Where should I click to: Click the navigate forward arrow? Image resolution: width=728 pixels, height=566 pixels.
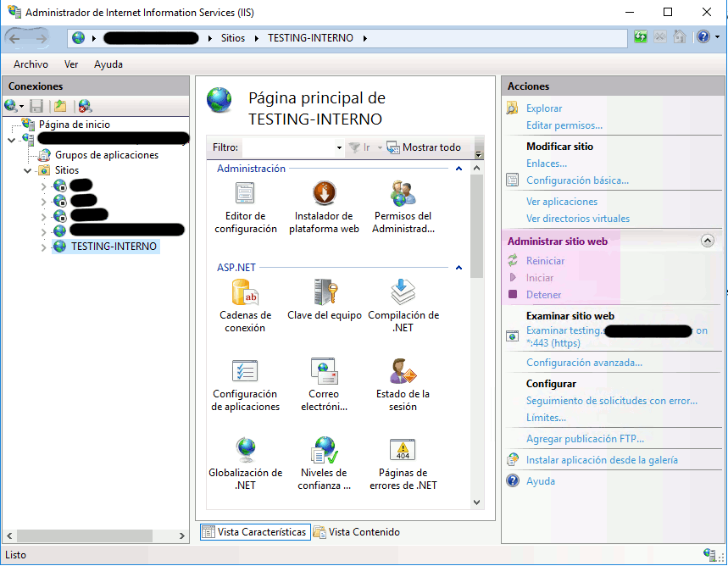point(42,38)
